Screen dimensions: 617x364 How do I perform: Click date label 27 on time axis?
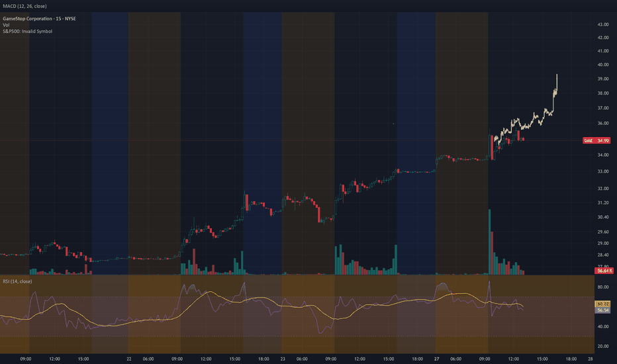(x=436, y=359)
